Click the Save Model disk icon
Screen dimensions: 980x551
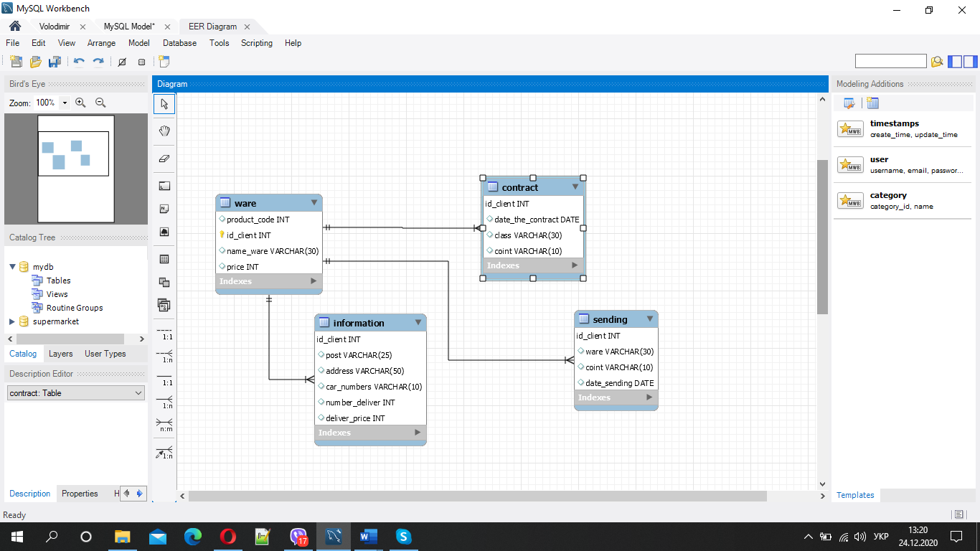click(x=55, y=62)
